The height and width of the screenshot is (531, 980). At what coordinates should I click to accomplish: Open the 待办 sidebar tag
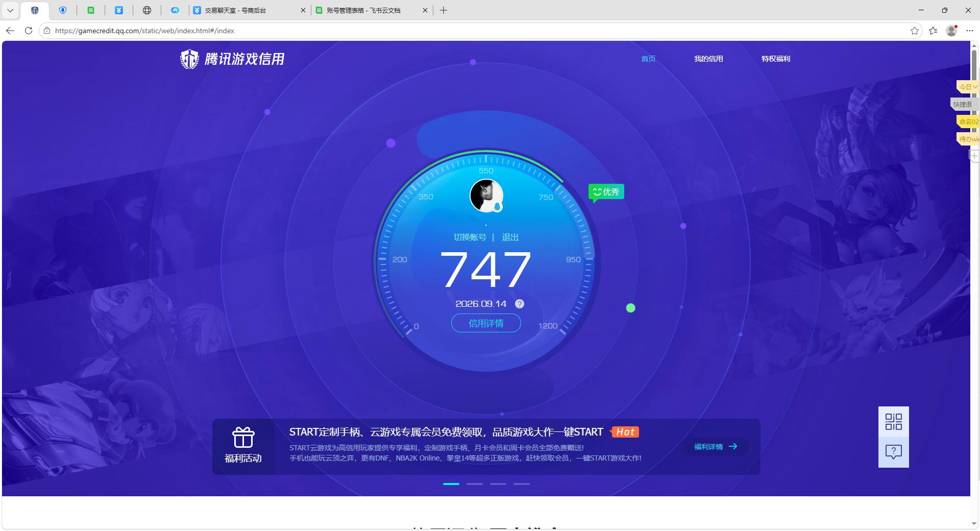(x=968, y=139)
